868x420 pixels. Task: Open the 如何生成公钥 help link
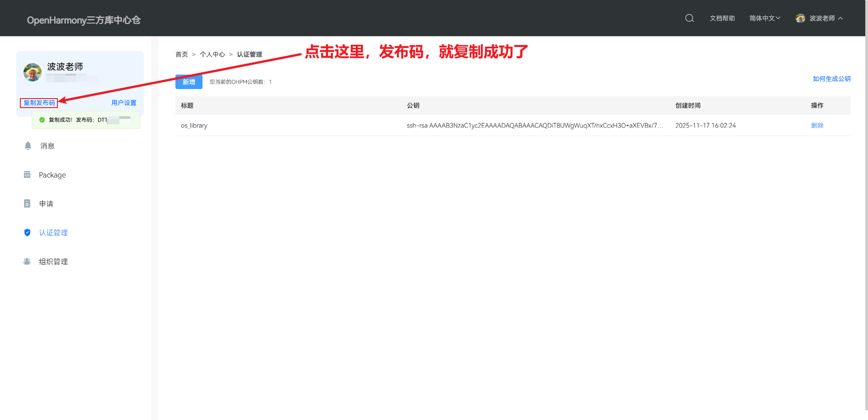[832, 79]
